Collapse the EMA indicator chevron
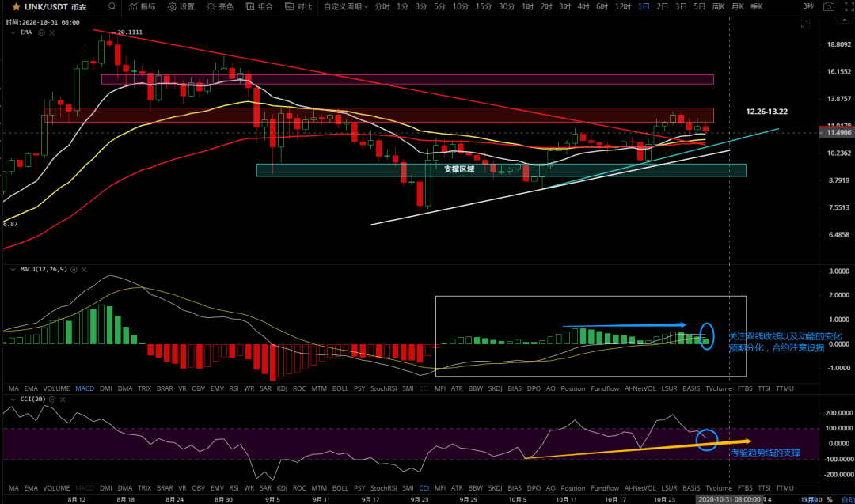Screen dimensions: 855x504 click(x=13, y=32)
